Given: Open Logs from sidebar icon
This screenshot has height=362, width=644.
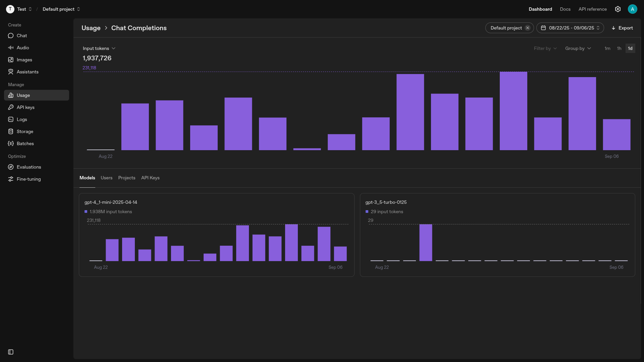Looking at the screenshot, I should coord(11,119).
